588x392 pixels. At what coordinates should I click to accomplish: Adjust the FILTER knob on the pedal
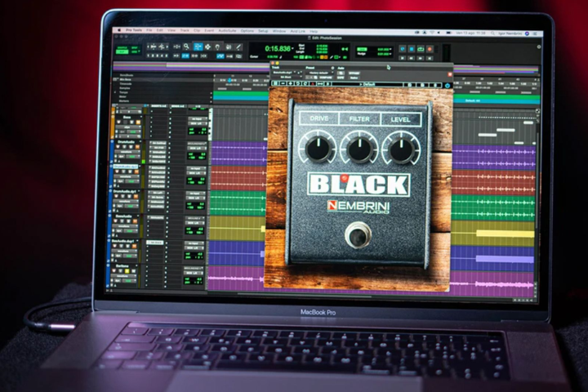tap(359, 149)
